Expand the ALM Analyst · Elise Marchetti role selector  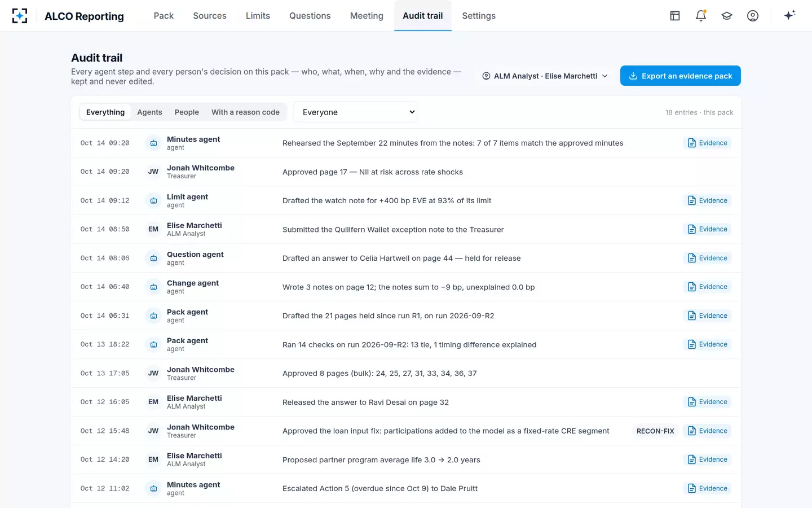click(545, 76)
